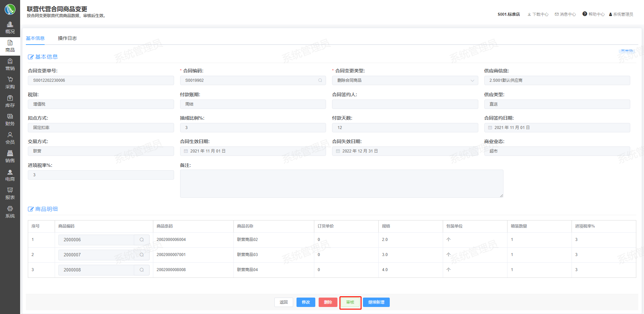Click search icon beside product code 2000006

142,240
